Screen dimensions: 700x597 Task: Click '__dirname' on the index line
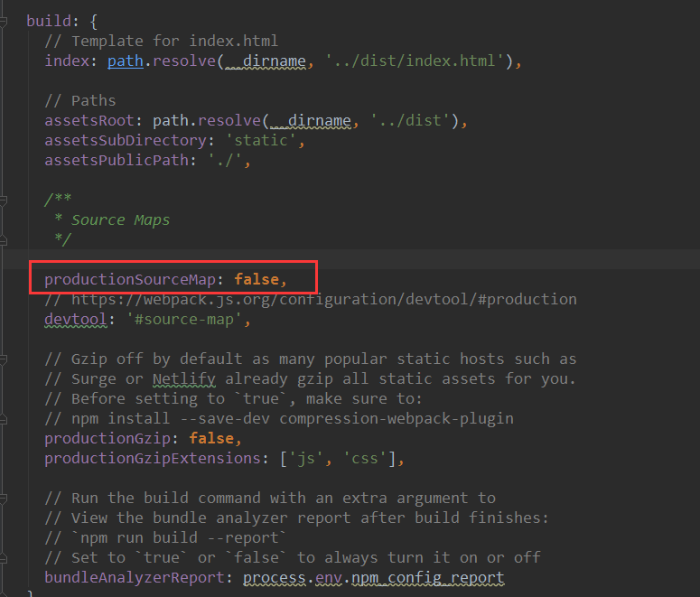tap(266, 61)
